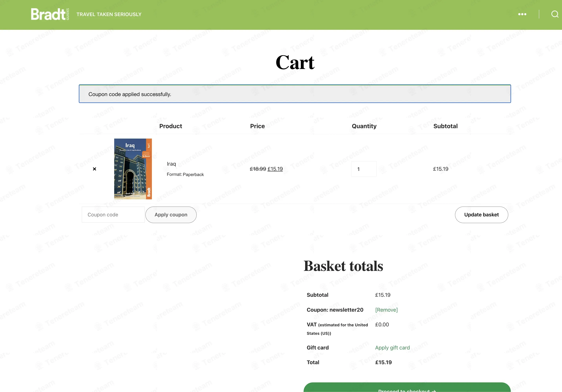Click the Bradt Guides logo
The image size is (562, 392).
50,14
